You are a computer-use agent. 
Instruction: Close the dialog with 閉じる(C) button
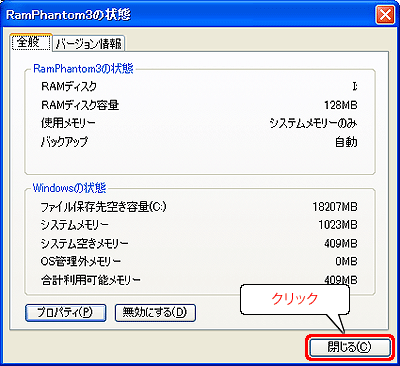[x=349, y=347]
